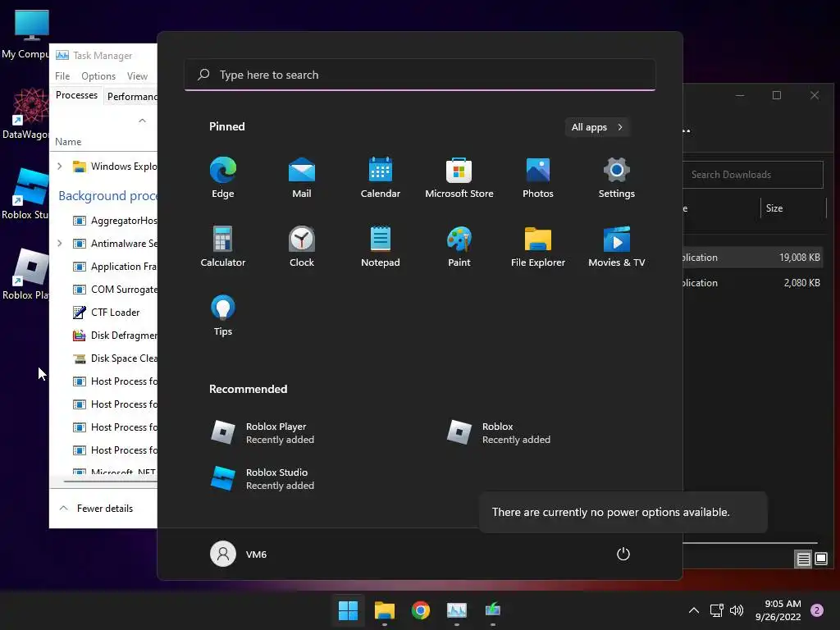The image size is (840, 630).
Task: Select the DataWagon desktop shortcut
Action: (25, 114)
